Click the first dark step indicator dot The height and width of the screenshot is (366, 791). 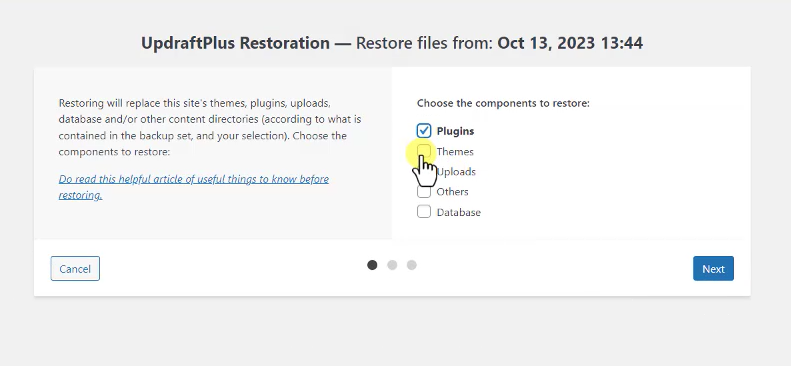pyautogui.click(x=372, y=265)
